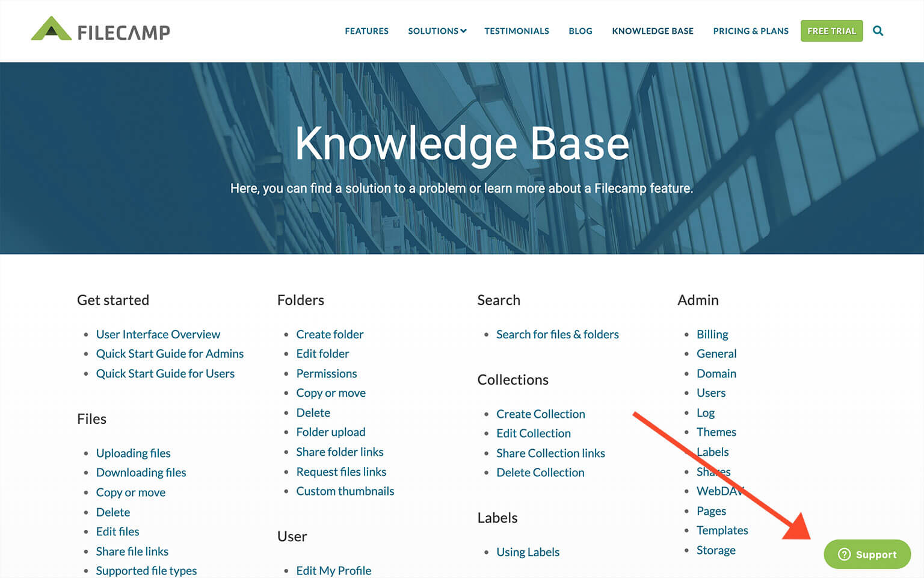Image resolution: width=924 pixels, height=578 pixels.
Task: Click Search for files & folders link
Action: pos(557,334)
